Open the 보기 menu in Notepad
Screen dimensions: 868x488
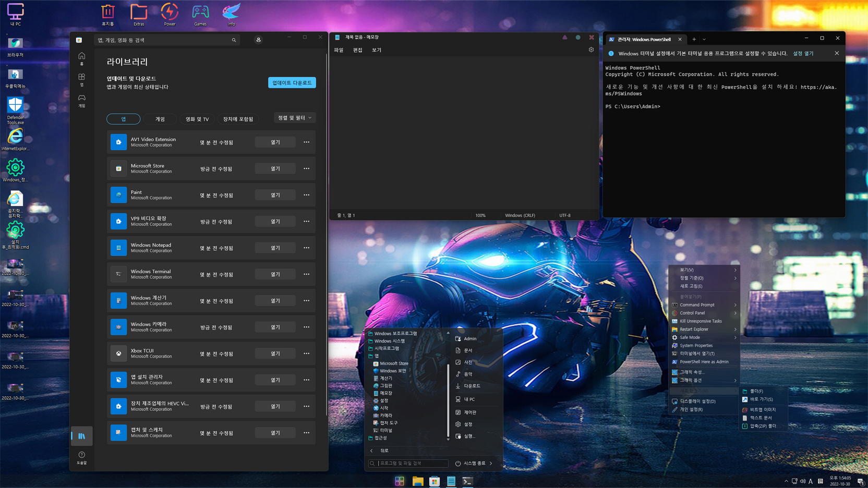[x=377, y=50]
